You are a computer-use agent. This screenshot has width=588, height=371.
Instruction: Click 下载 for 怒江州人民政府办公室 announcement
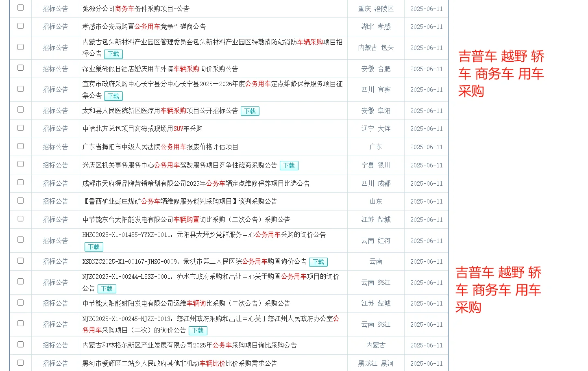click(x=198, y=331)
